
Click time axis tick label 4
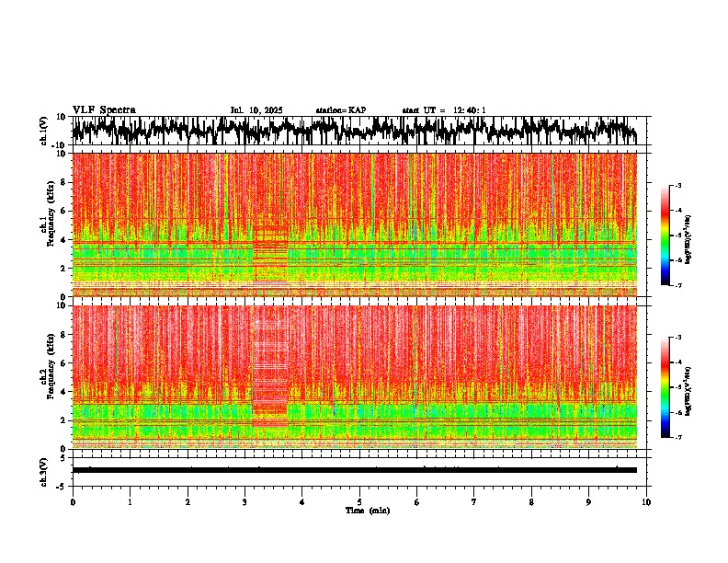(x=302, y=502)
